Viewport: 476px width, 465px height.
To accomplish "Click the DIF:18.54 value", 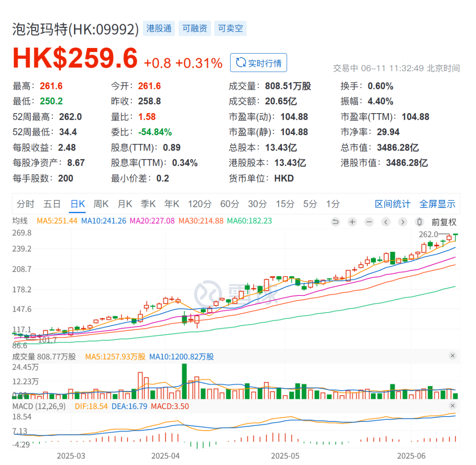I will [91, 406].
